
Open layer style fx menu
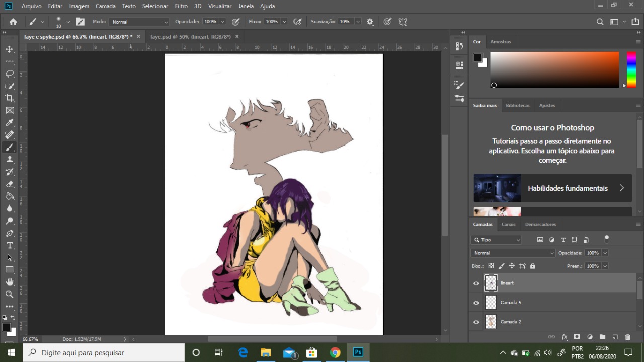tap(565, 337)
